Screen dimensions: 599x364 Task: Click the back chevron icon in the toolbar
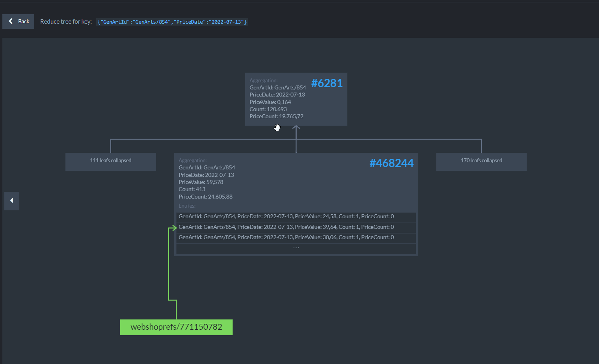click(x=11, y=21)
